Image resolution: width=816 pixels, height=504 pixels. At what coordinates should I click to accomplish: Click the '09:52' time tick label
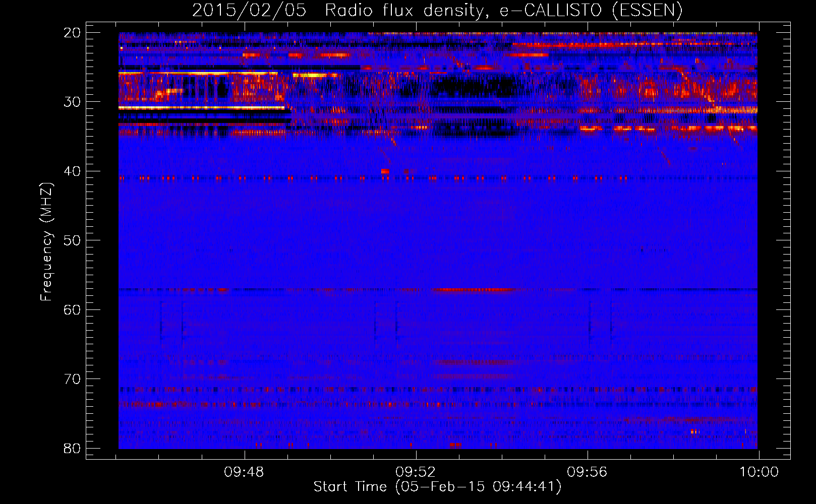coord(416,472)
